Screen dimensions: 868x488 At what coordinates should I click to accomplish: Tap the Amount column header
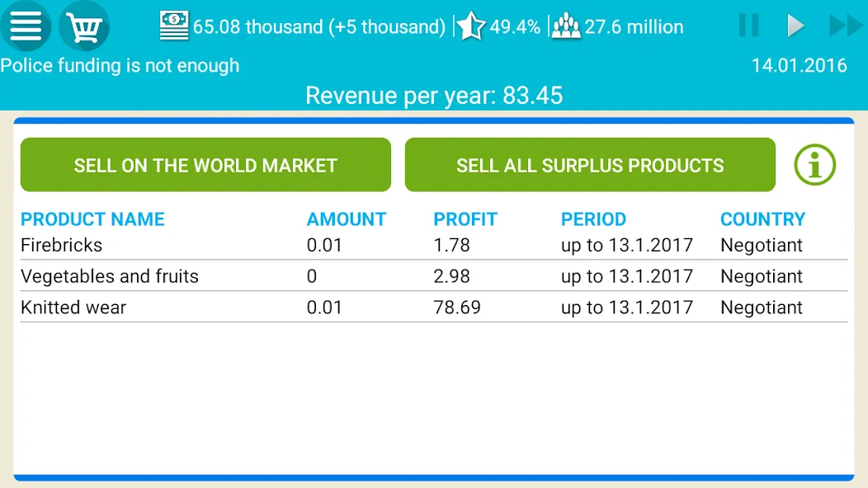[347, 219]
